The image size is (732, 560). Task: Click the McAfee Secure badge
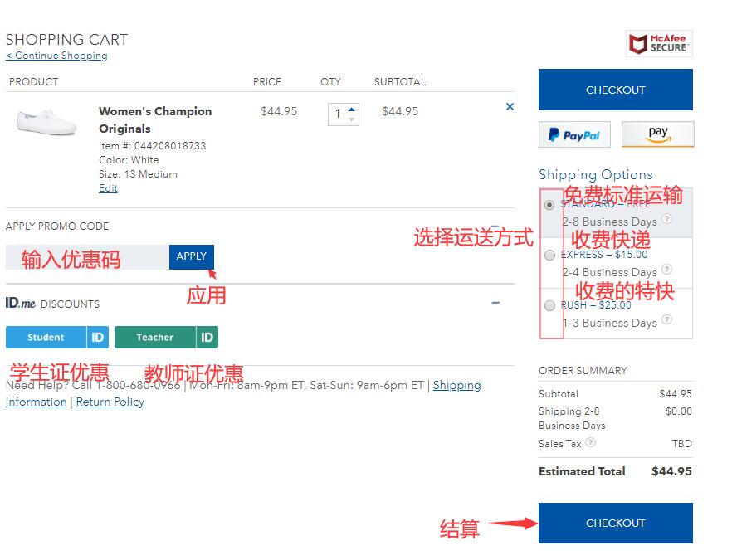point(659,43)
